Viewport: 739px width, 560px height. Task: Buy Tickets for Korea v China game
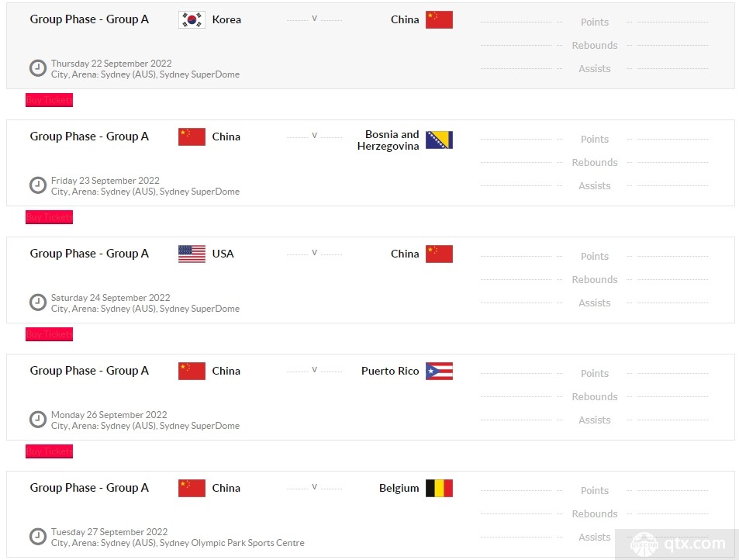49,100
